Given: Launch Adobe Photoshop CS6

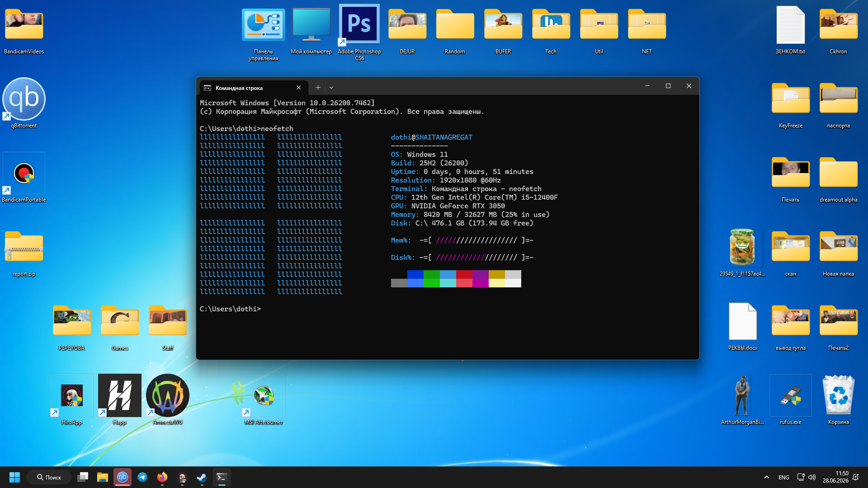Looking at the screenshot, I should coord(359,33).
